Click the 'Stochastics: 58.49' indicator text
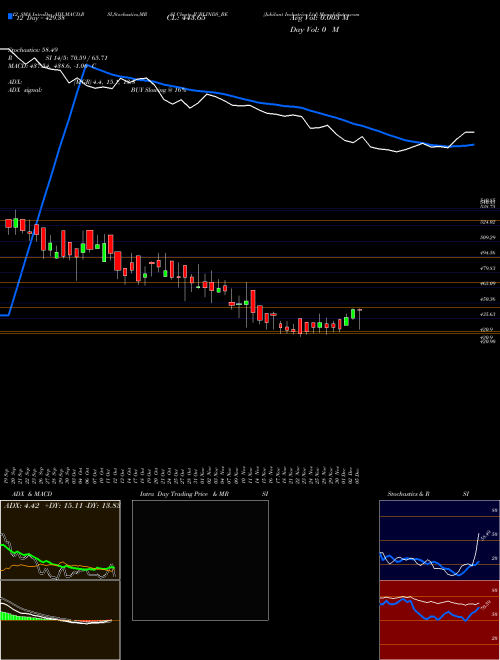 click(x=33, y=50)
